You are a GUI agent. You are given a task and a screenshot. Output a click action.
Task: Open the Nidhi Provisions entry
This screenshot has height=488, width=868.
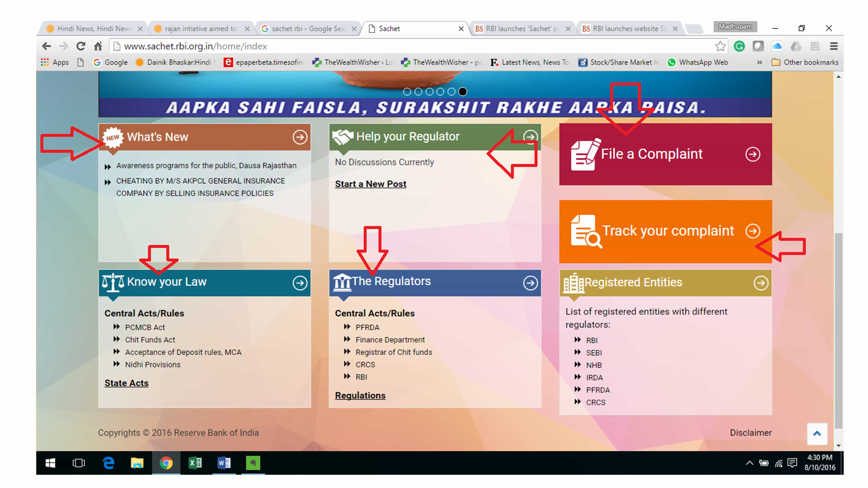[x=153, y=365]
